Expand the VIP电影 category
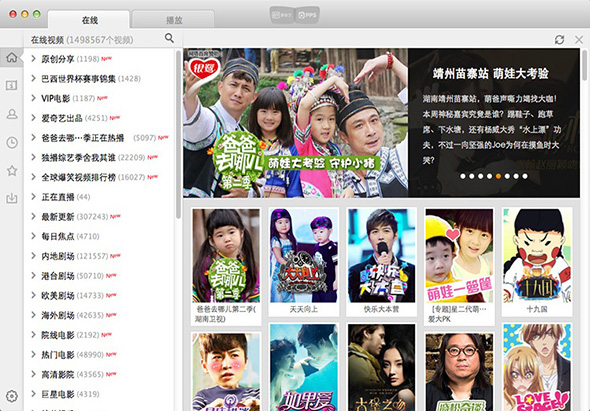 click(33, 98)
